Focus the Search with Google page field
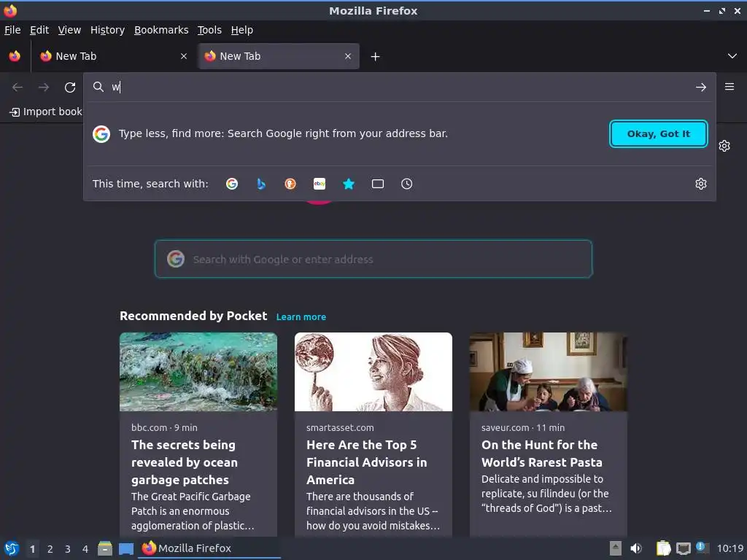Screen dimensions: 747x560 click(x=373, y=259)
